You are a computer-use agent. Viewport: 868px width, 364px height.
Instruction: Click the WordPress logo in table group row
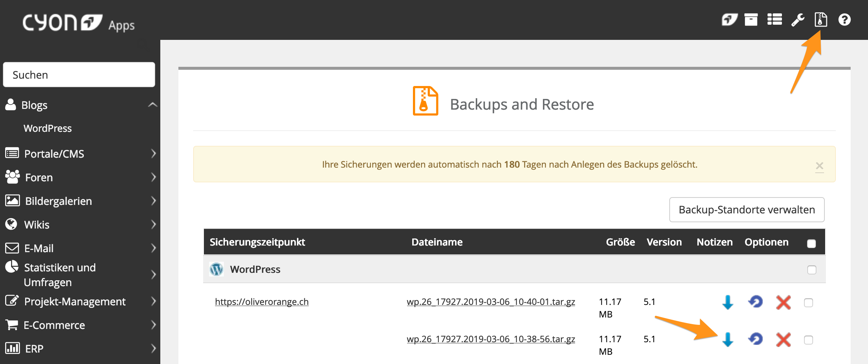[216, 269]
